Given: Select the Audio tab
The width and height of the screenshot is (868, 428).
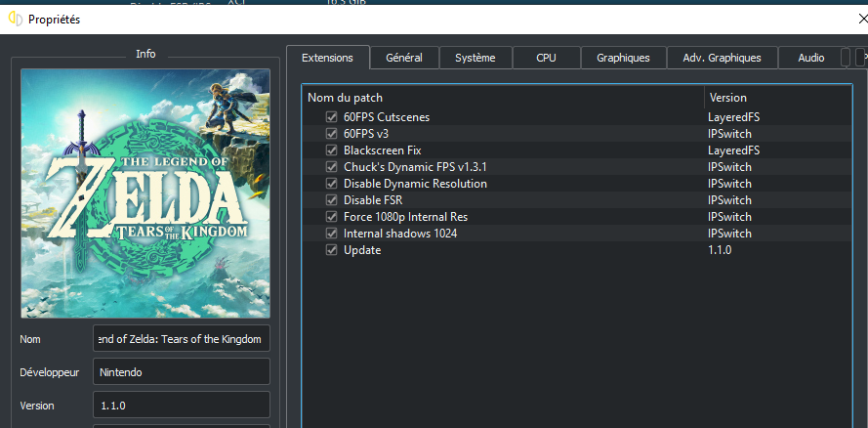Looking at the screenshot, I should point(810,58).
